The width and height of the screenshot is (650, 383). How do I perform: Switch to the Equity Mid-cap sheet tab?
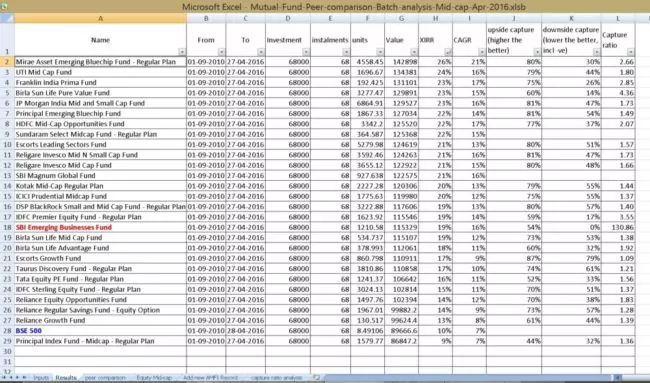point(154,378)
